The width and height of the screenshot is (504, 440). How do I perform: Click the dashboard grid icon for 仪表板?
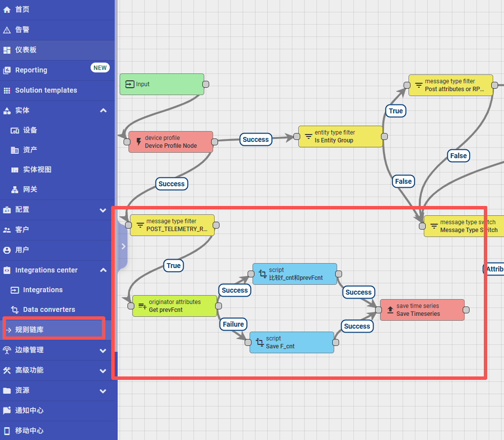click(7, 50)
